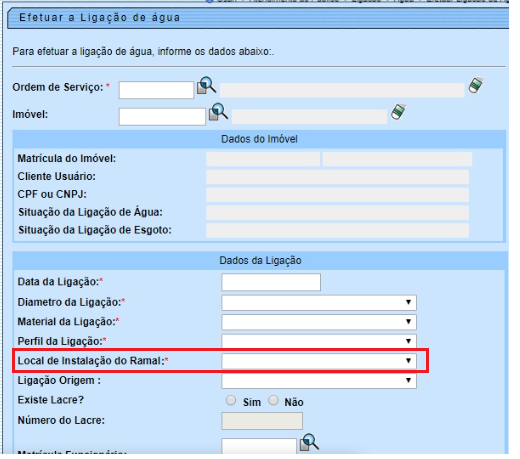Image resolution: width=520 pixels, height=459 pixels.
Task: Click the Número do Lacre field
Action: (262, 421)
